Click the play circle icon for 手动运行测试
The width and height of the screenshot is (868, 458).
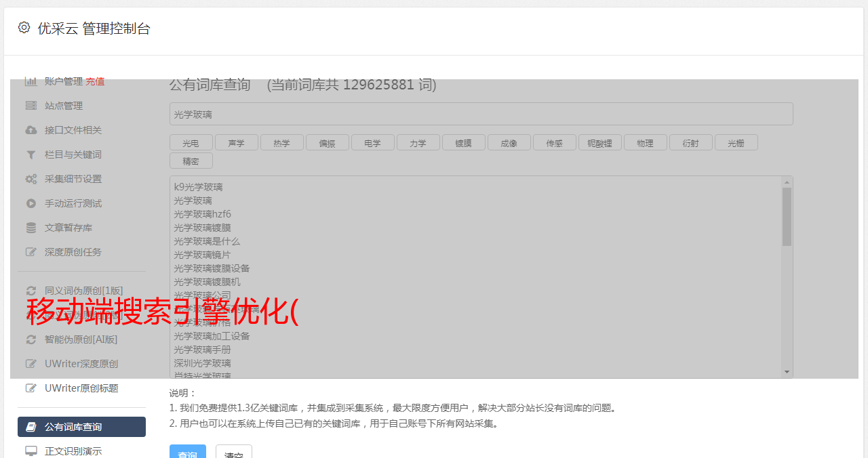click(x=31, y=203)
